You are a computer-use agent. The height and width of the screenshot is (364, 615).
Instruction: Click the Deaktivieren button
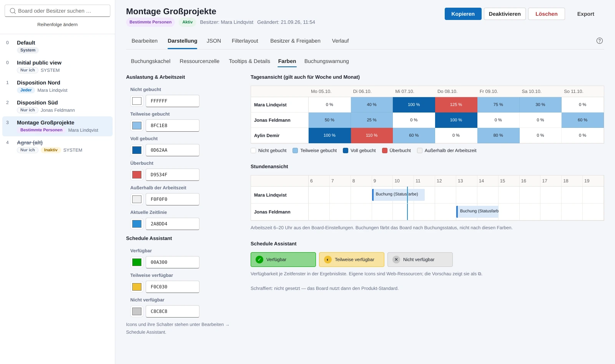coord(505,14)
